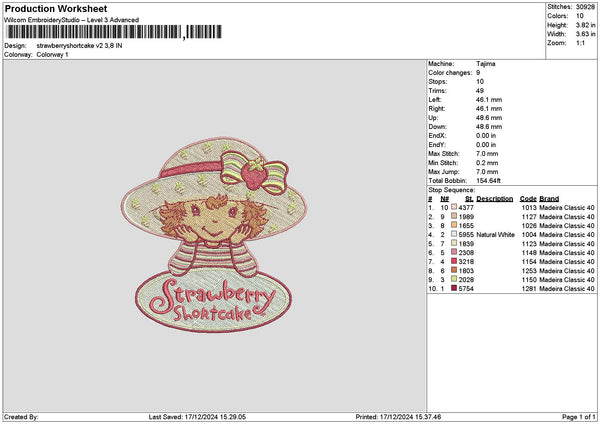Click the 'Description' column header
The height and width of the screenshot is (424, 600).
click(494, 199)
